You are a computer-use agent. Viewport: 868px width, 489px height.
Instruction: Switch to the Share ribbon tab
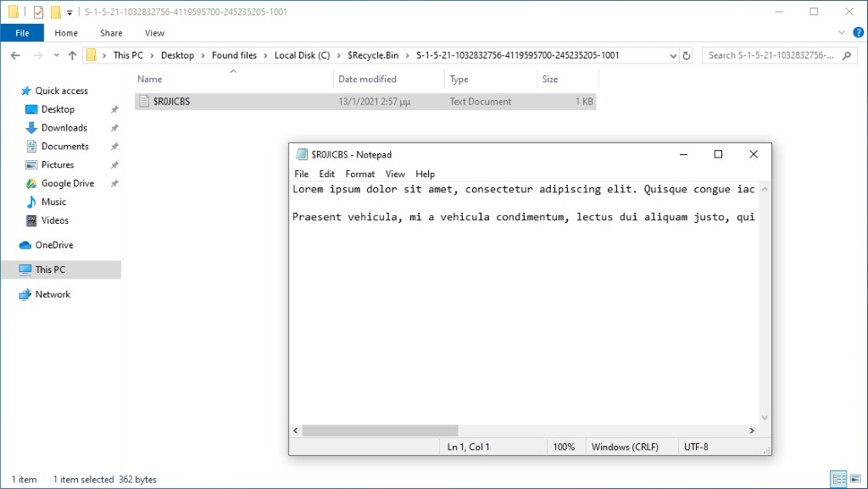111,33
